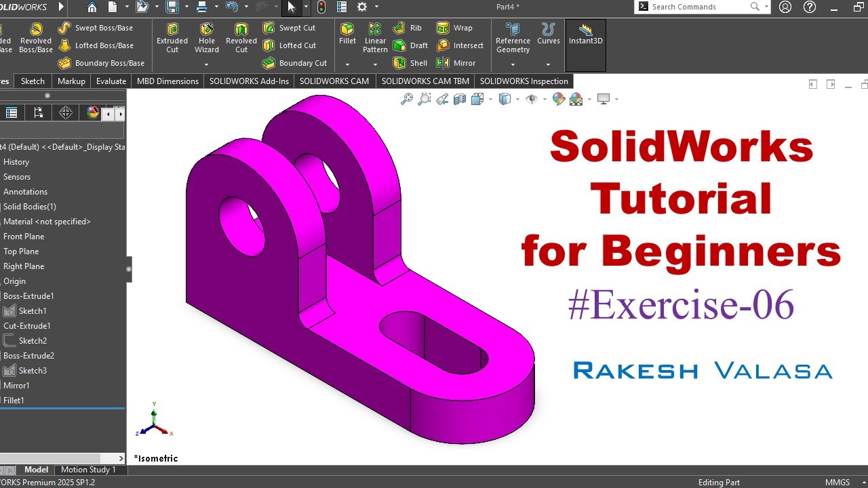Open the Evaluate tab
868x488 pixels.
[x=111, y=81]
